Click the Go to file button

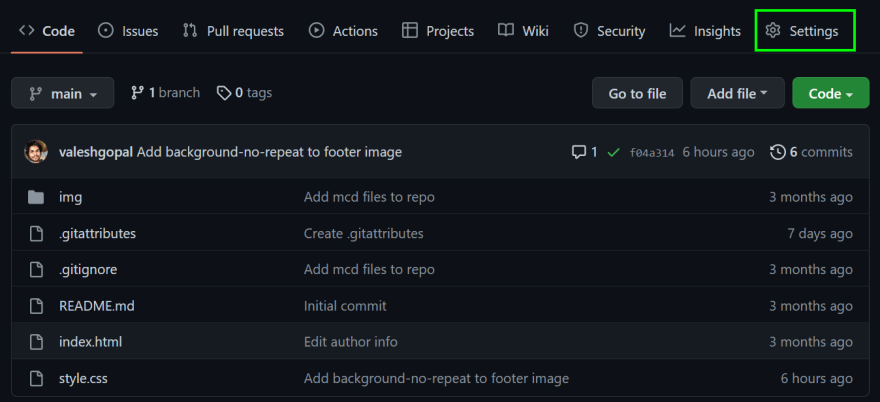point(638,93)
